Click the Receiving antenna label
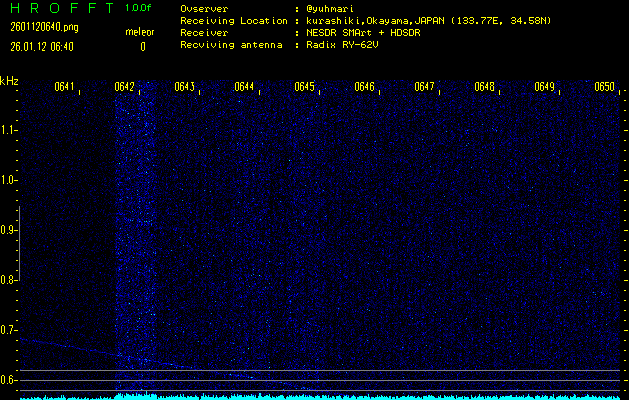 (231, 45)
